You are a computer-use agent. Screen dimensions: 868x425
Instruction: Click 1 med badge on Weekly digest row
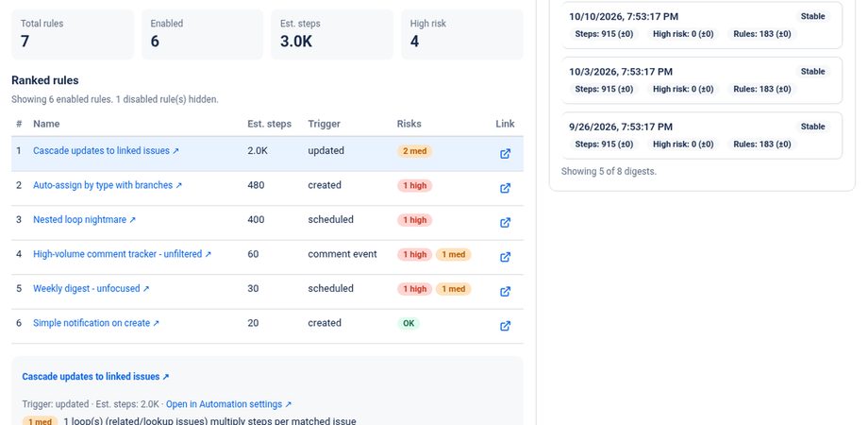[453, 289]
